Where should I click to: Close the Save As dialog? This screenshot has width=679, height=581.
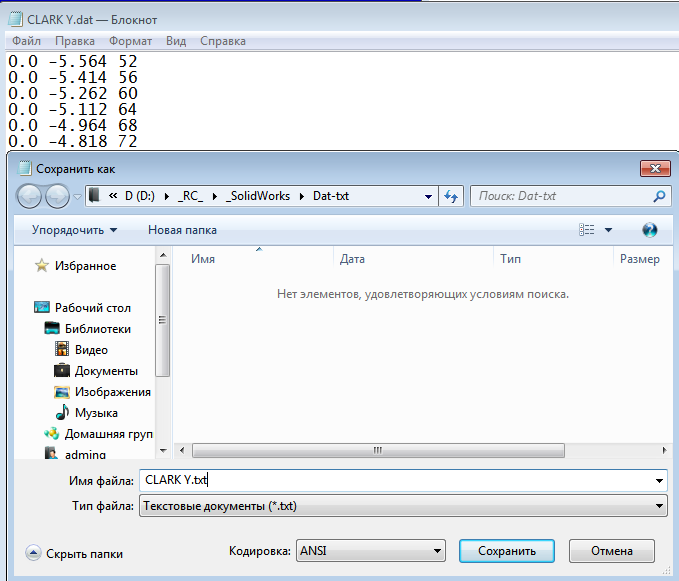pos(655,168)
